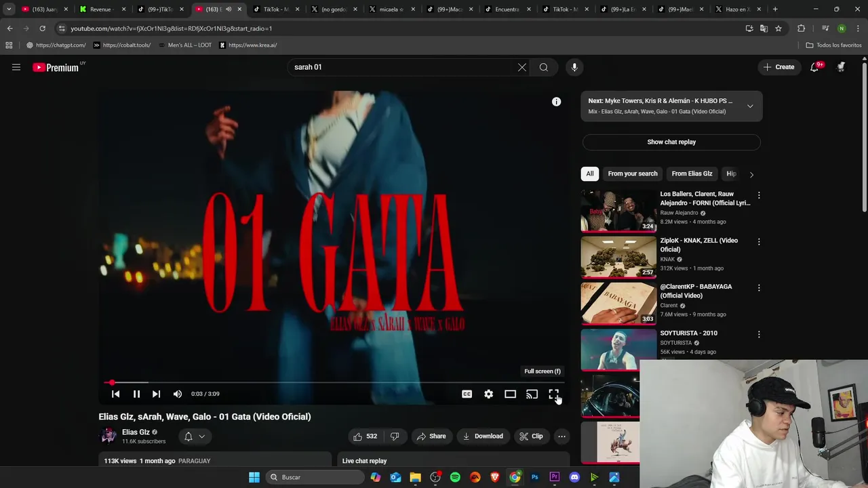
Task: Open a new browser tab
Action: (x=775, y=9)
